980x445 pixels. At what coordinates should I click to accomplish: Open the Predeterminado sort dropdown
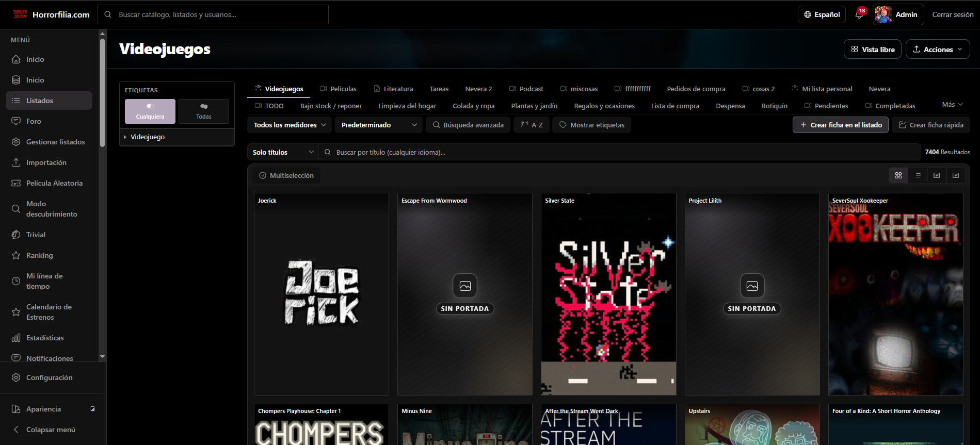pyautogui.click(x=379, y=125)
